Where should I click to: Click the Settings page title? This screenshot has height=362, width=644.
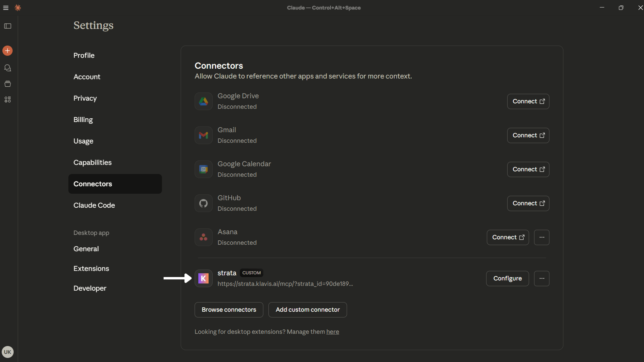[94, 25]
